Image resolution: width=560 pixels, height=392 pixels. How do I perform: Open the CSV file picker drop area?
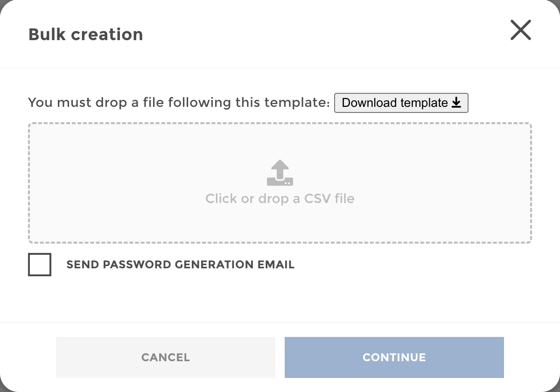coord(280,183)
